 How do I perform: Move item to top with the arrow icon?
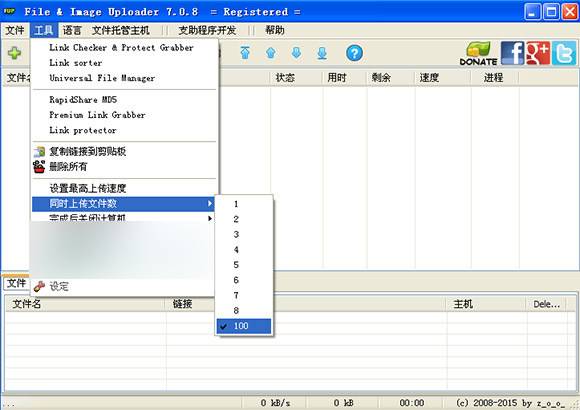(x=245, y=53)
